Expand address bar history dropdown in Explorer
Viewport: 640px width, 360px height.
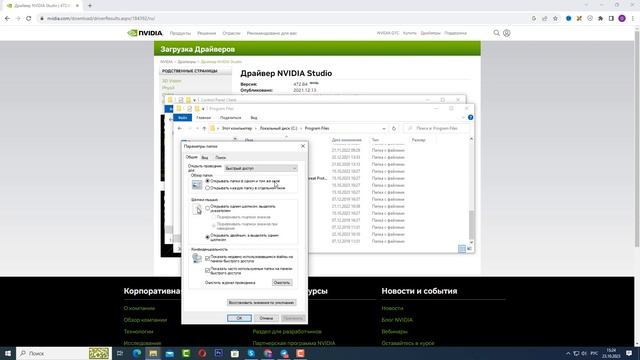point(384,129)
